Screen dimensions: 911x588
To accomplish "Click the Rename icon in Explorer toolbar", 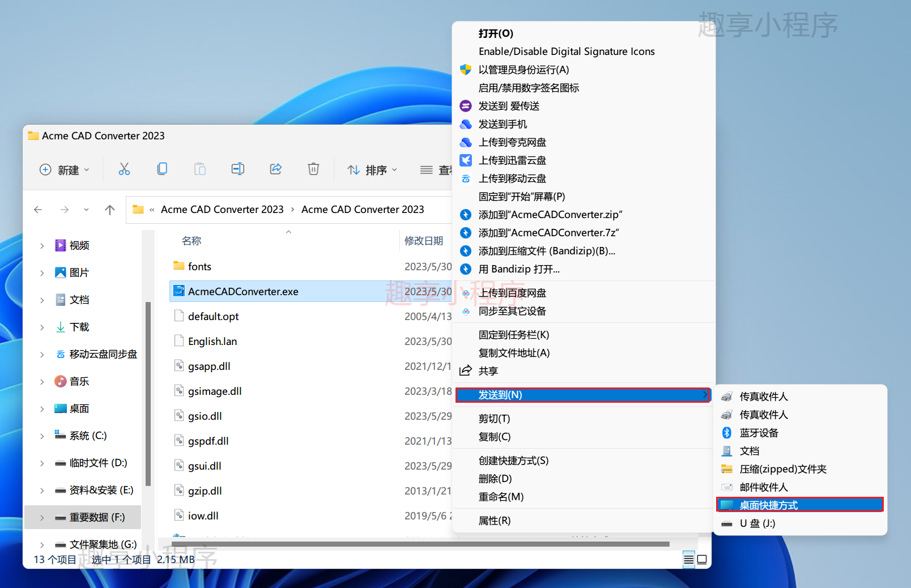I will 238,169.
